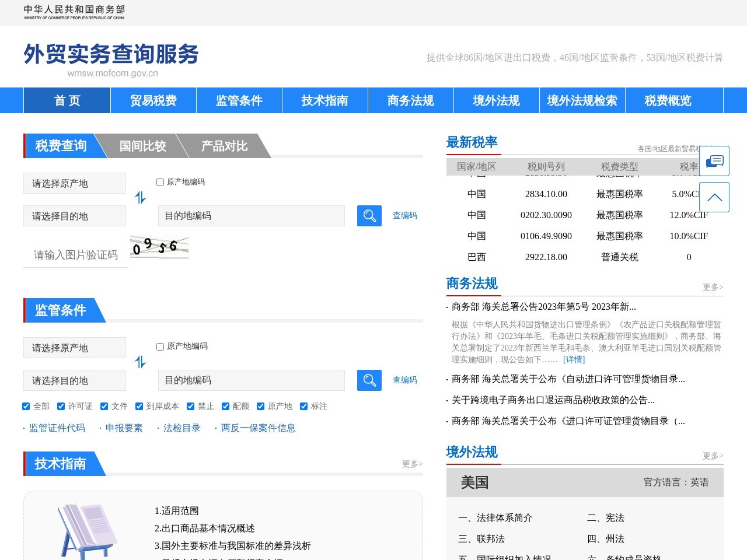747x560 pixels.
Task: Click 查编码 link in regulatory conditions
Action: coord(405,380)
